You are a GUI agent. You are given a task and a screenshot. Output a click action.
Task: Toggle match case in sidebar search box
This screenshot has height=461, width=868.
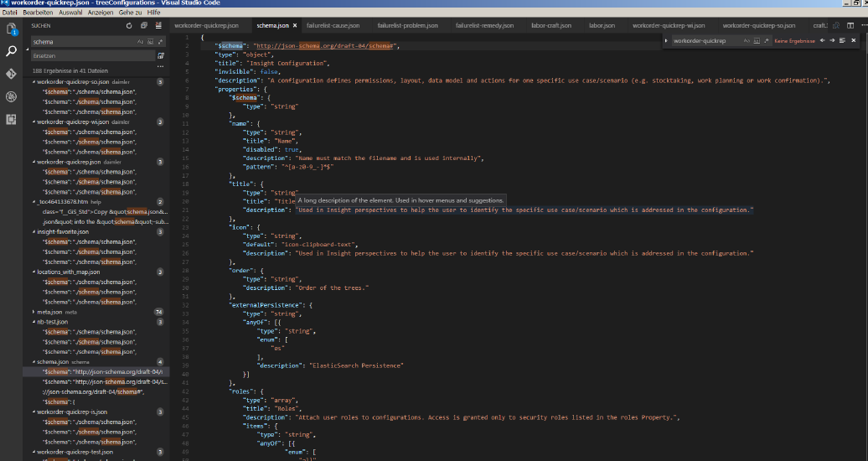[x=140, y=41]
